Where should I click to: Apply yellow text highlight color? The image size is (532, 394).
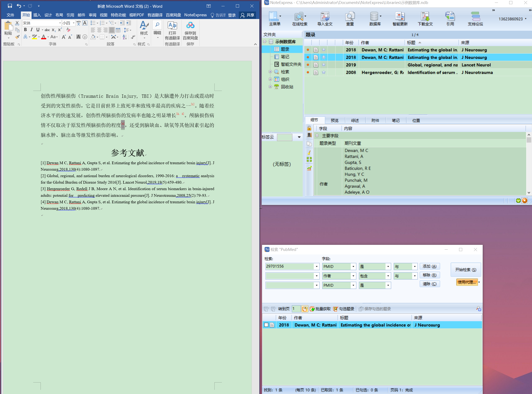pyautogui.click(x=34, y=37)
